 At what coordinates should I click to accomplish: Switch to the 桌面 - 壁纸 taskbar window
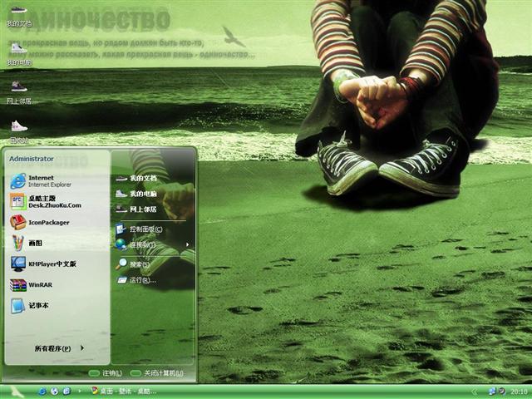tap(124, 392)
